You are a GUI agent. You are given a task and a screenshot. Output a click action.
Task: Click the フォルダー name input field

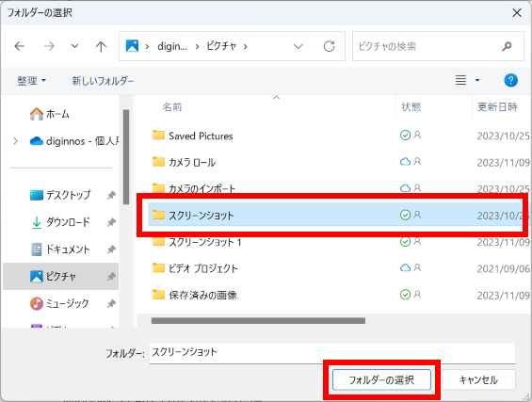point(332,353)
